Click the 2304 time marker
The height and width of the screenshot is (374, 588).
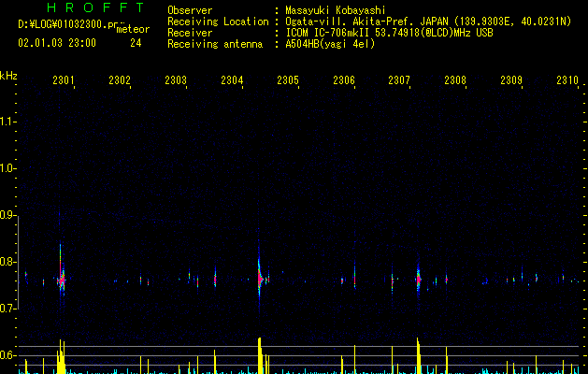click(232, 80)
